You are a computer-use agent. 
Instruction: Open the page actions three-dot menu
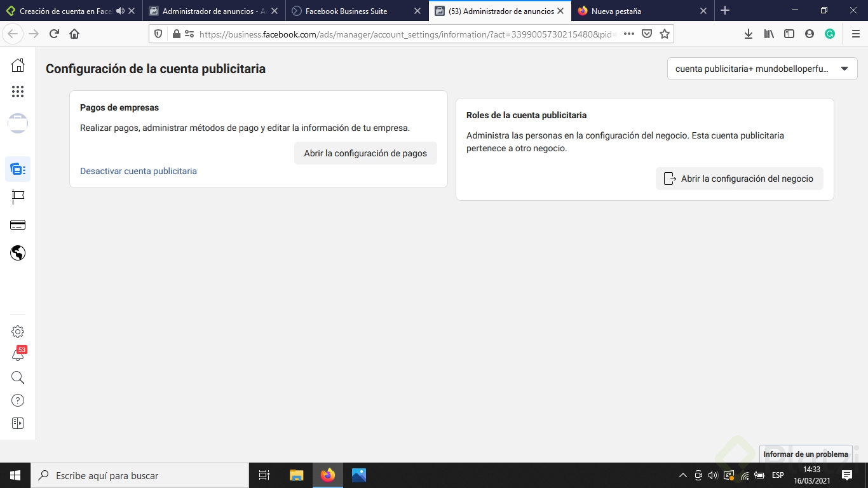pyautogui.click(x=629, y=34)
